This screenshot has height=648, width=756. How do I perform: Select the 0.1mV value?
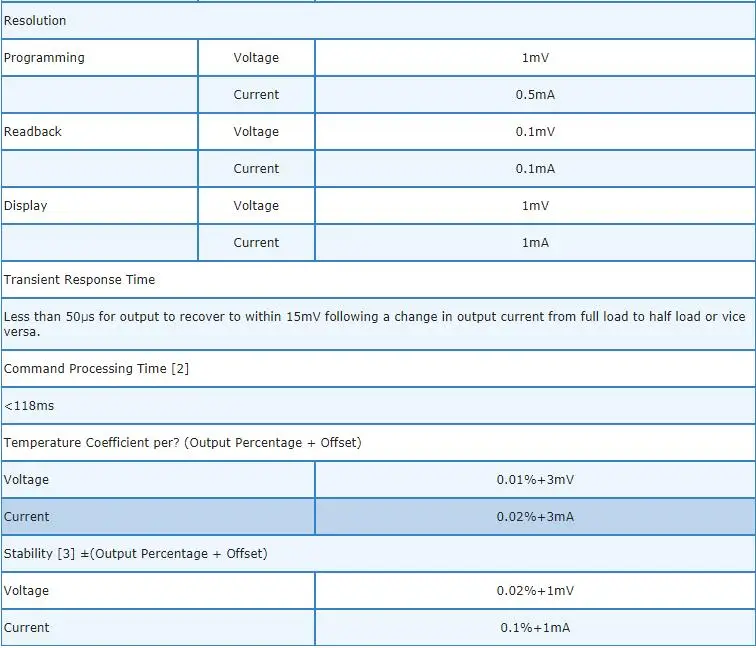click(x=535, y=132)
